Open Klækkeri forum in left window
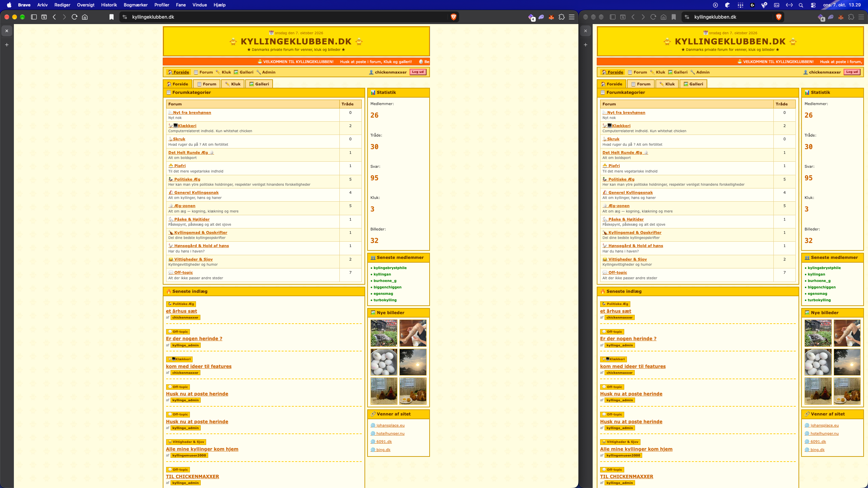The height and width of the screenshot is (488, 868). 182,126
